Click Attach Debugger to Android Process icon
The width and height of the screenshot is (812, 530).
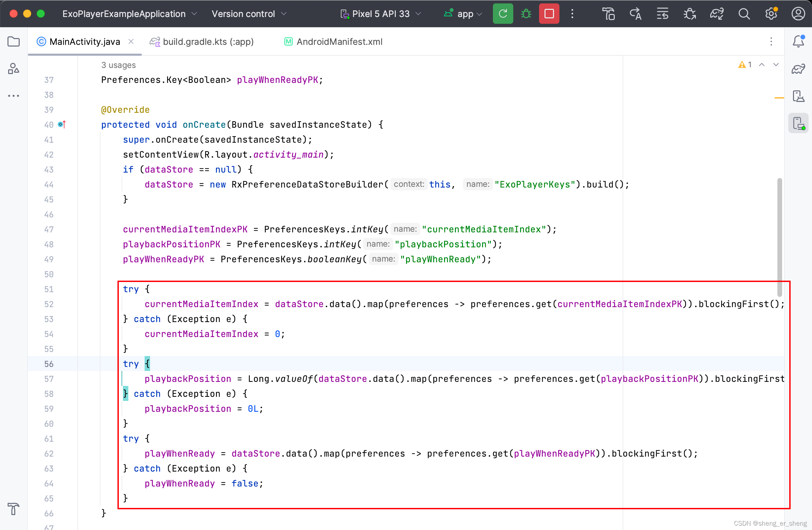[689, 14]
